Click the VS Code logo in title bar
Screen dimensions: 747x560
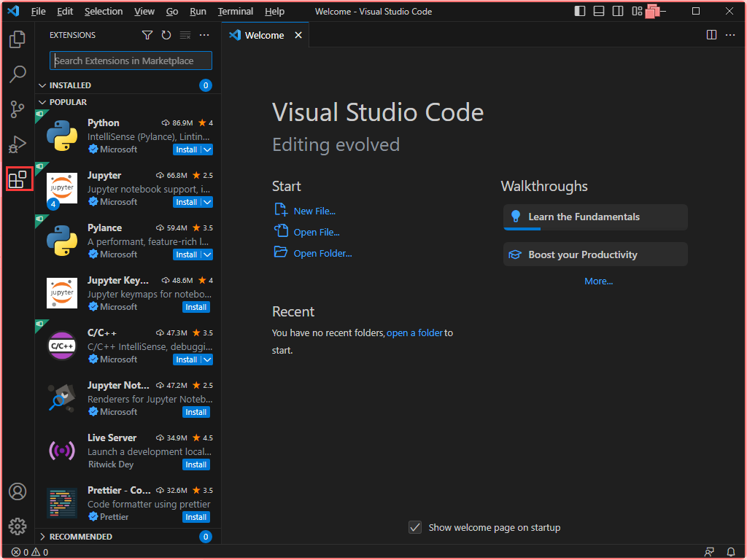[13, 11]
